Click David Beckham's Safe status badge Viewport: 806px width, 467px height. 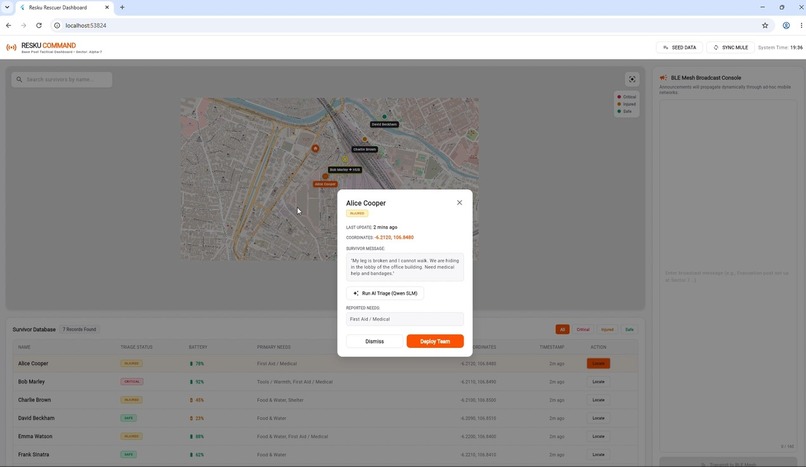129,418
